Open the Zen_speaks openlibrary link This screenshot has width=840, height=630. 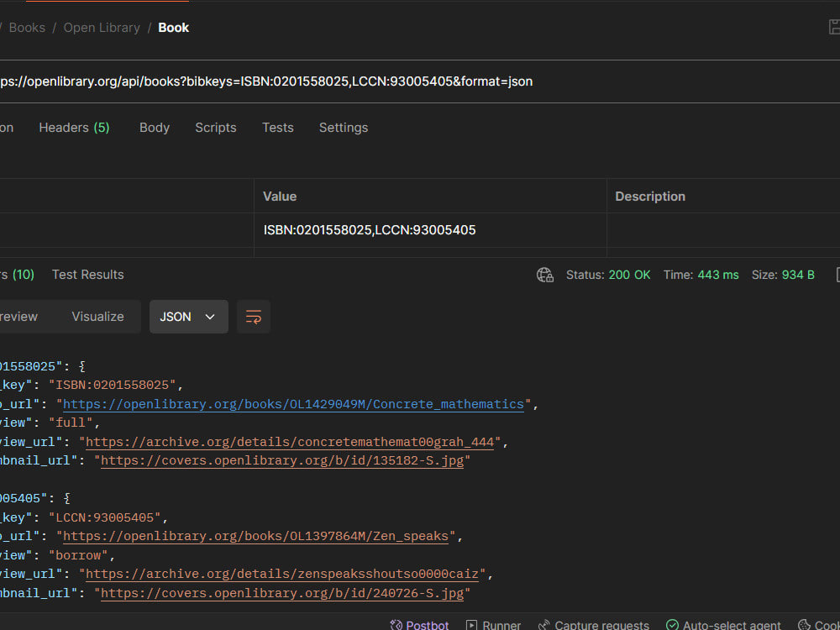click(255, 536)
